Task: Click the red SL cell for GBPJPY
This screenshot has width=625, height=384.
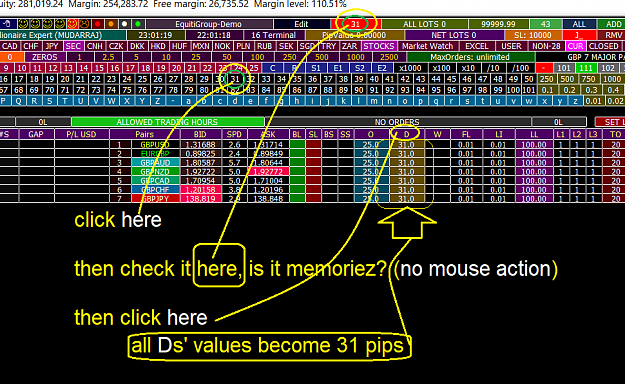Action: pyautogui.click(x=314, y=199)
